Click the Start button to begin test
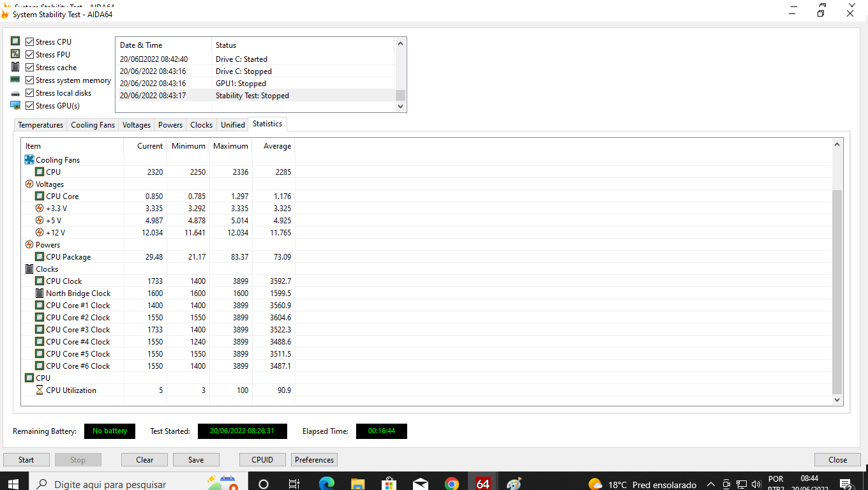Screen dimensions: 868x490 point(26,459)
